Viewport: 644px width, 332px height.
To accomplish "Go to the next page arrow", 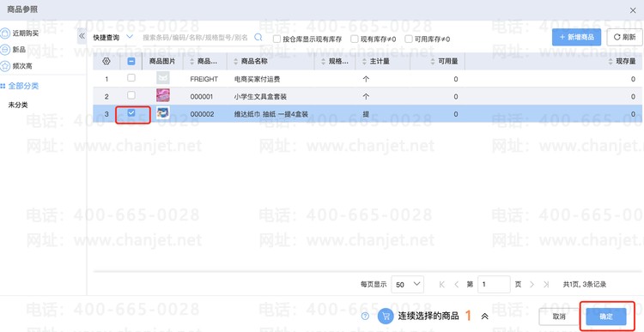I will point(532,285).
